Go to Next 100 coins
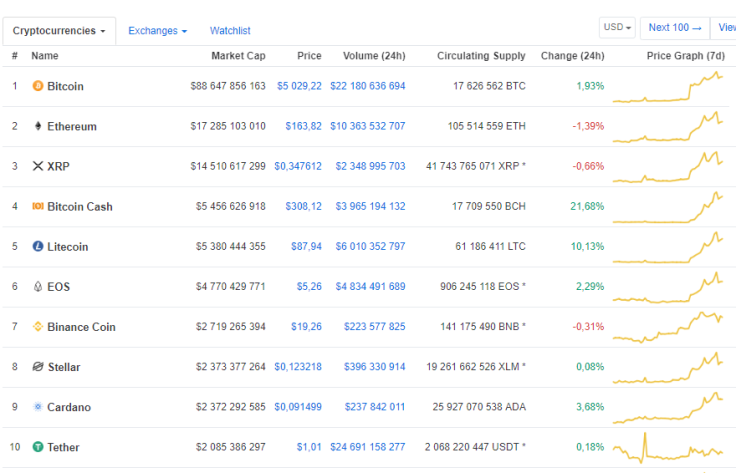Image resolution: width=736 pixels, height=473 pixels. 675,28
